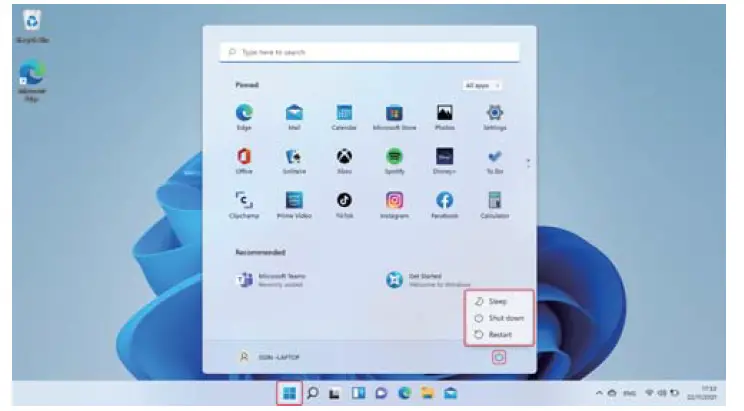Image resolution: width=744 pixels, height=411 pixels.
Task: Open the volume tray icon
Action: coord(662,393)
